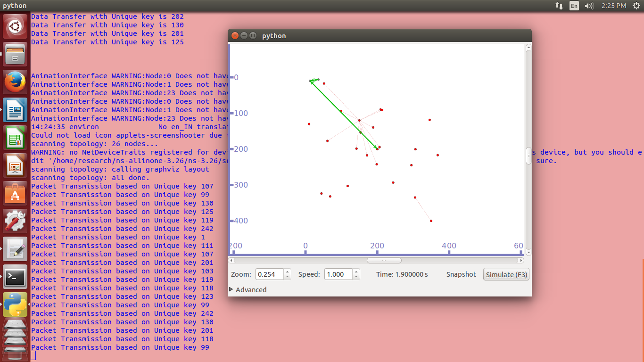644x362 pixels.
Task: Focus the Zoom field showing 0.254
Action: tap(270, 274)
